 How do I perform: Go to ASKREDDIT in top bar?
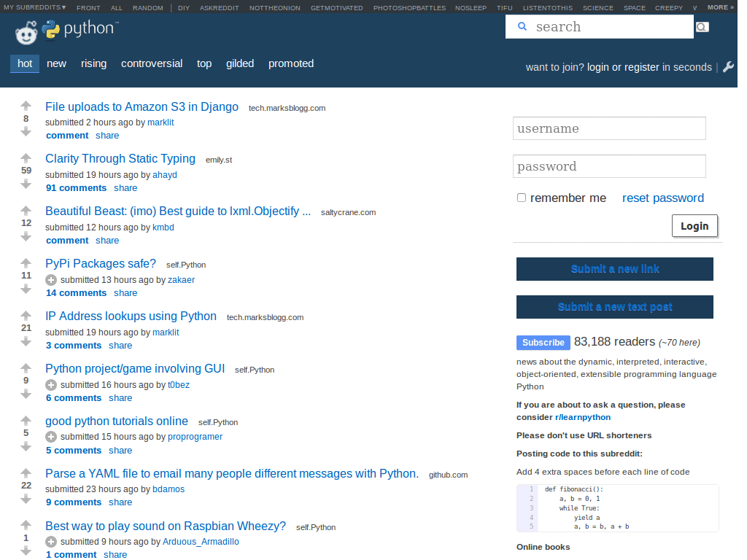(219, 8)
